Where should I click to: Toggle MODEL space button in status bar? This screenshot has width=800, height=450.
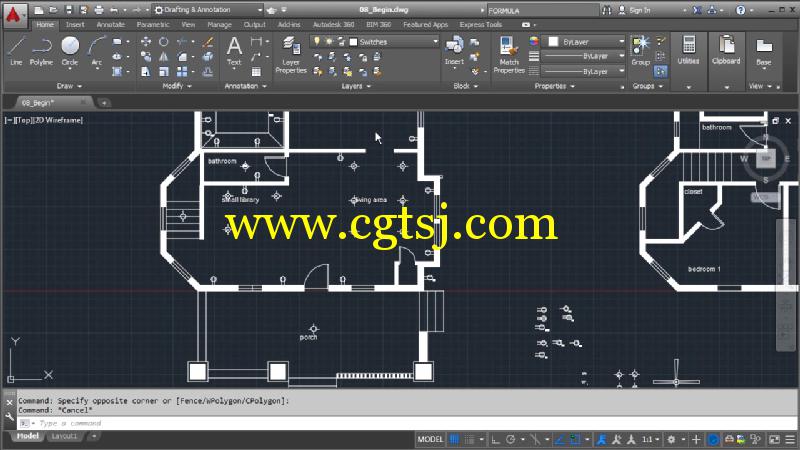[430, 439]
